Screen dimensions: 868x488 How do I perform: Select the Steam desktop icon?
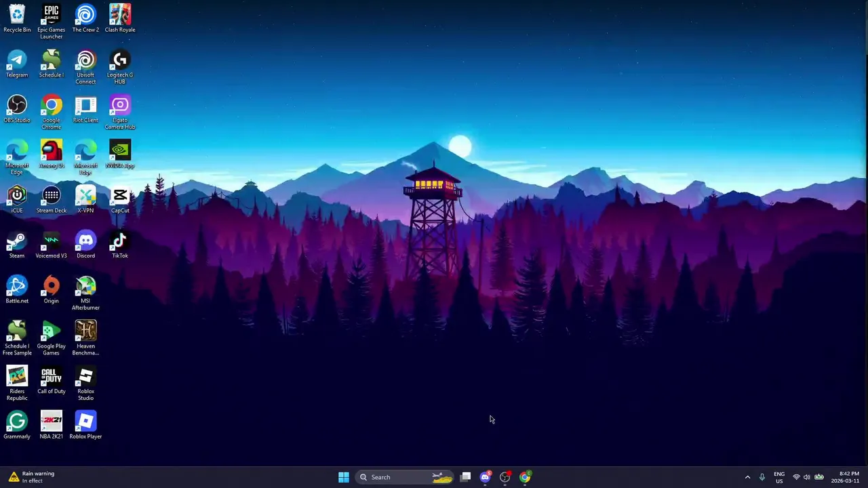tap(17, 245)
